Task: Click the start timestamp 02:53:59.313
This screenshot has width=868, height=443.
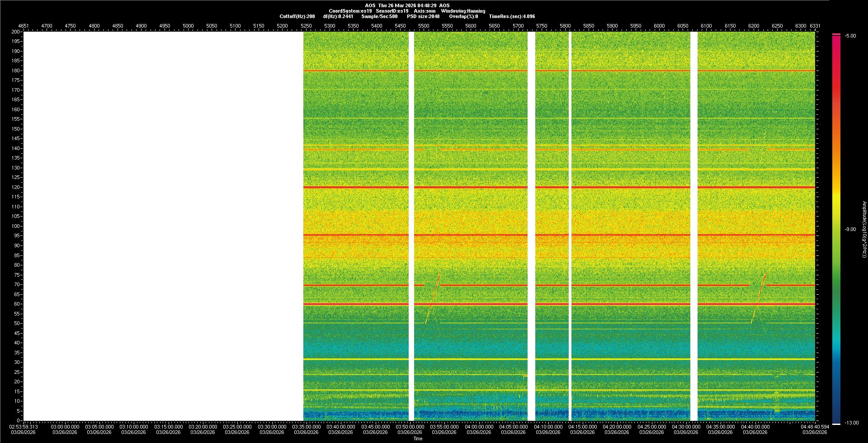Action: point(24,426)
